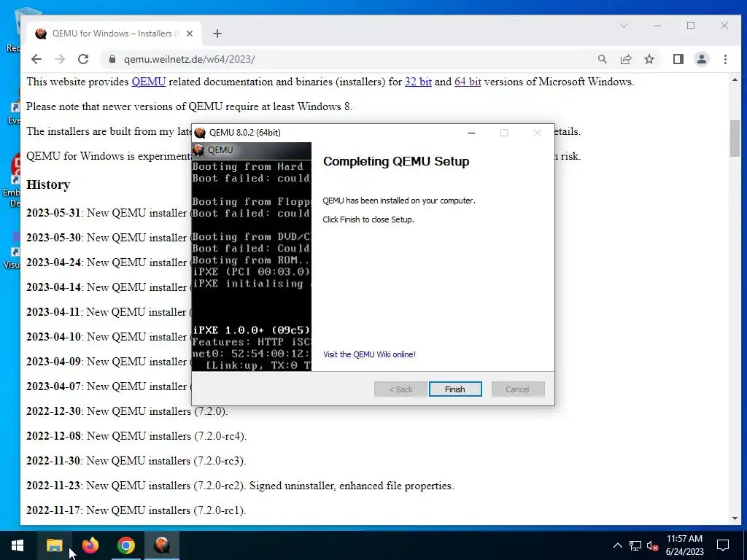Open network status tray icon

(x=635, y=545)
